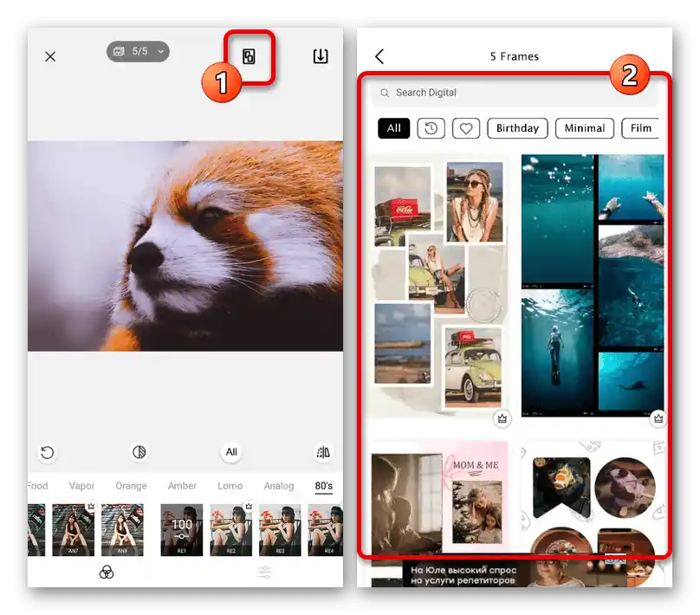Select the All frames filter chip
Image resolution: width=700 pixels, height=615 pixels.
(393, 128)
